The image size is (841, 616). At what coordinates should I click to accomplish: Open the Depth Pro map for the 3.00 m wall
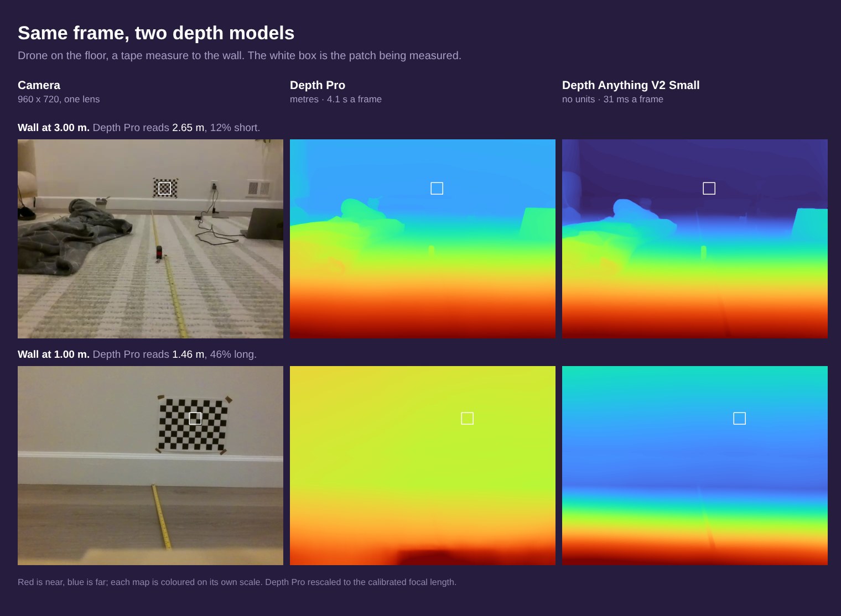coord(423,239)
